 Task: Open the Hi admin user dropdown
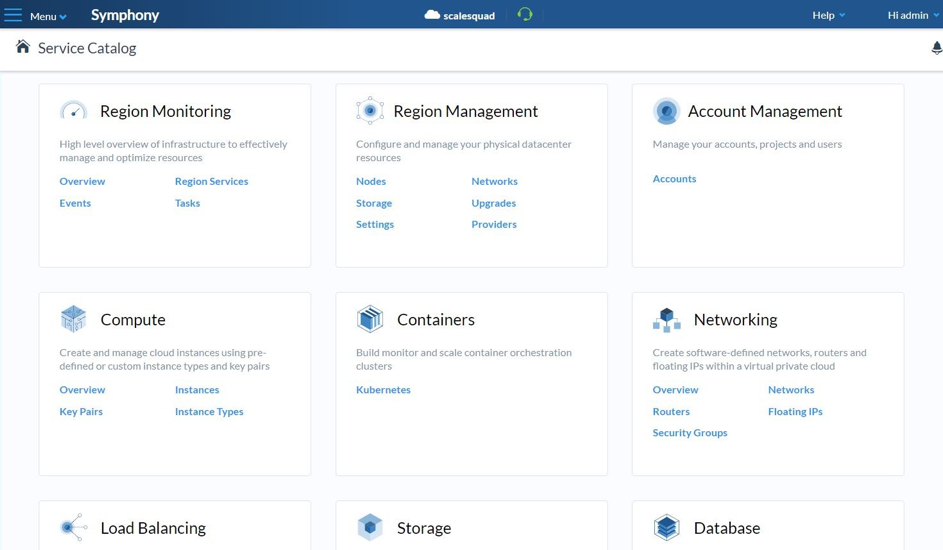tap(912, 15)
